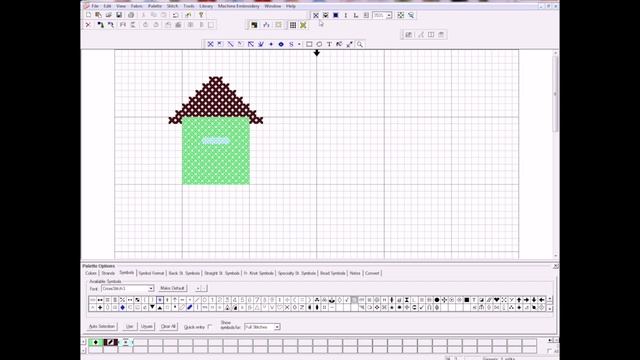Open the Tools menu
This screenshot has height=360, width=640.
point(189,6)
